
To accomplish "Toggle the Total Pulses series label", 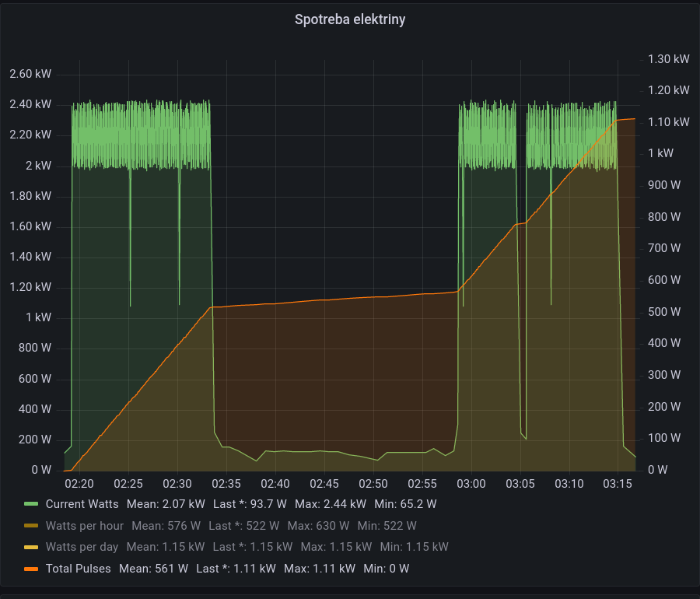I will tap(78, 569).
